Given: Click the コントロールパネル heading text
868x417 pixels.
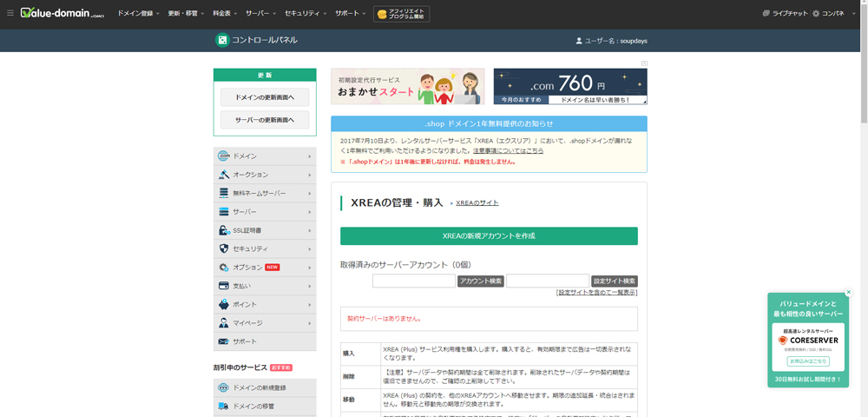Looking at the screenshot, I should [265, 40].
